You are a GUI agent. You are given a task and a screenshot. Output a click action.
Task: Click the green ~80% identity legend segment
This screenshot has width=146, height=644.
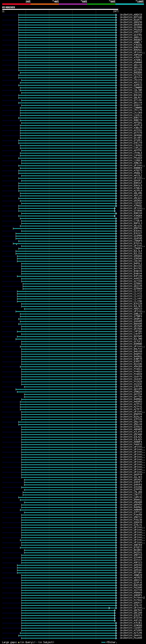pos(101,4)
